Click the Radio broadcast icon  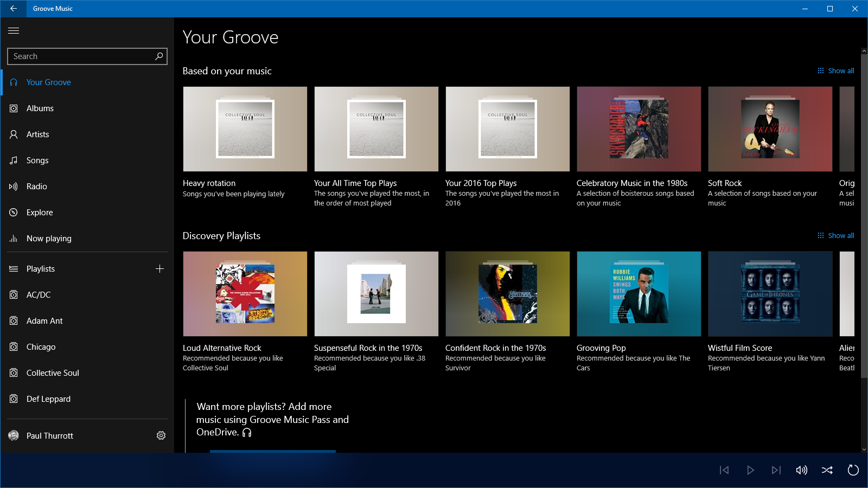pos(14,187)
